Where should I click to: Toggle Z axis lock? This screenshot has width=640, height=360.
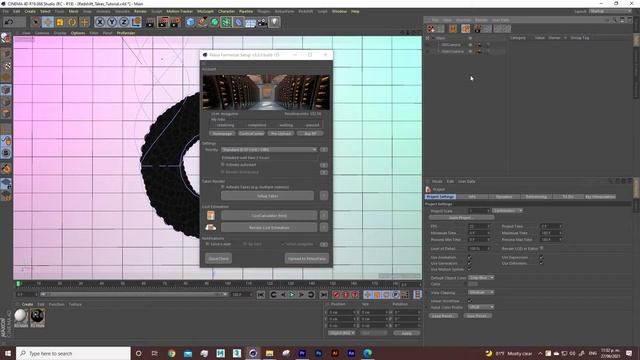(x=124, y=22)
